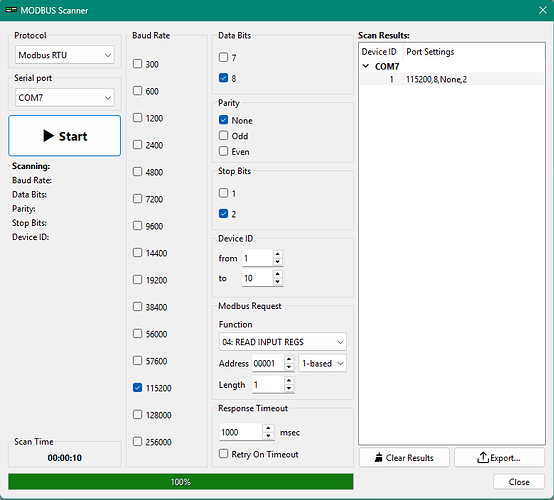Image resolution: width=554 pixels, height=500 pixels.
Task: Click the MODBUS Scanner title bar icon
Action: click(11, 10)
